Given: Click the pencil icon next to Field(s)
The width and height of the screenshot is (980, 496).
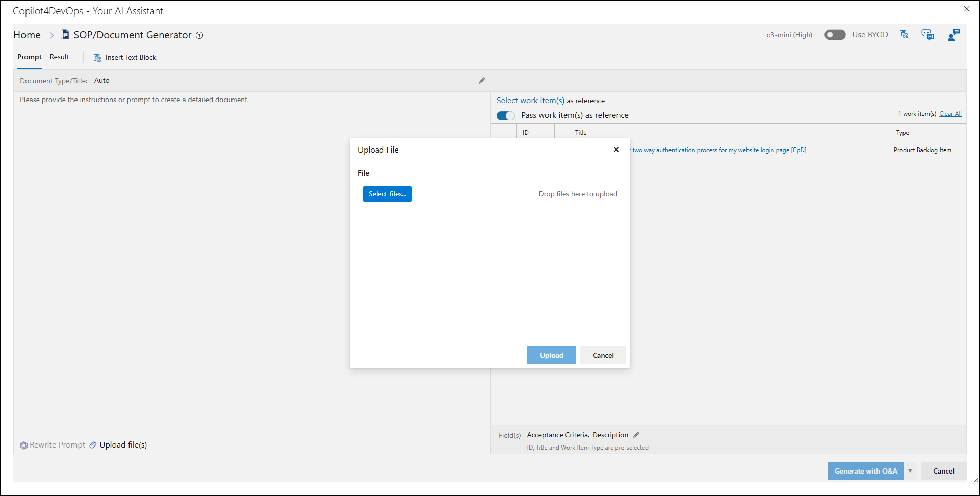Looking at the screenshot, I should coord(636,435).
